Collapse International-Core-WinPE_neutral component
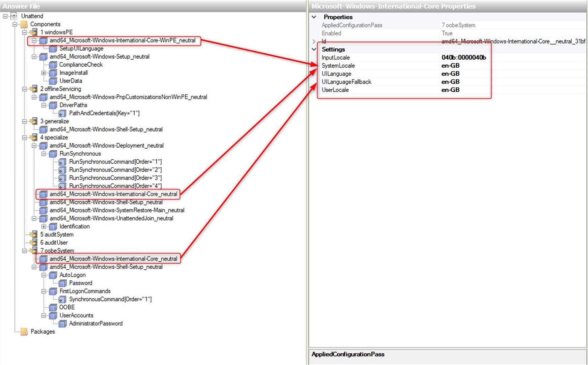Viewport: 588px width, 365px height. (x=34, y=40)
